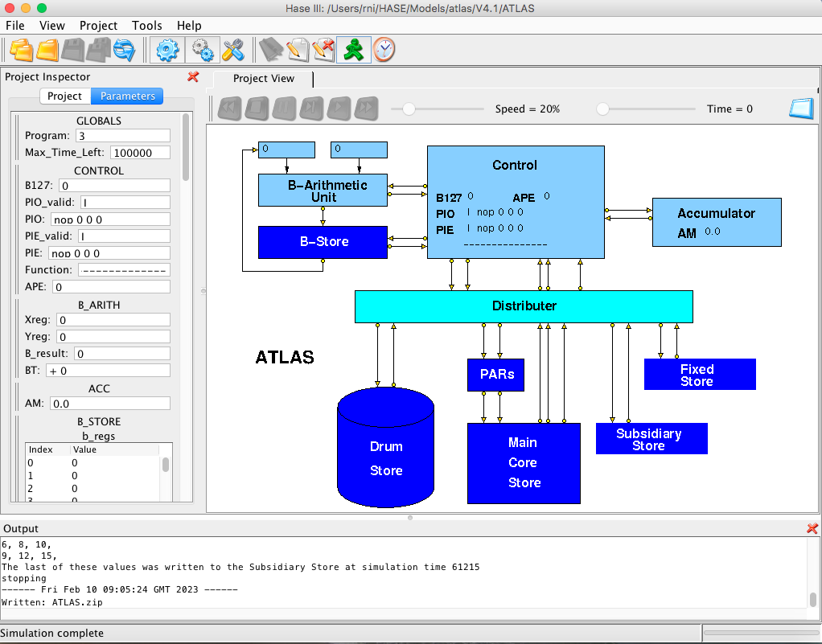Click the Function input field
The height and width of the screenshot is (644, 822).
click(x=124, y=270)
